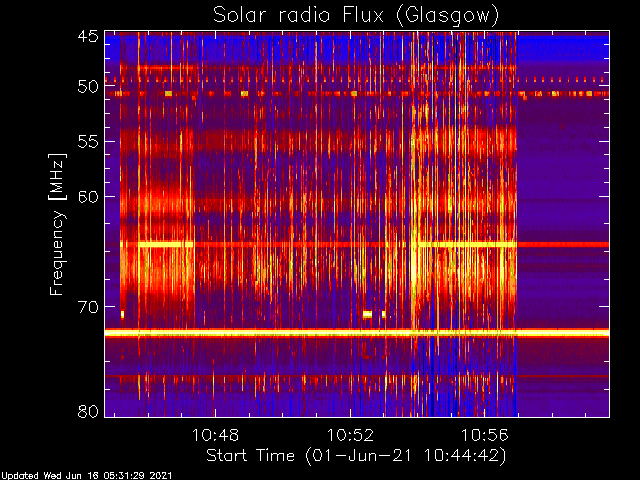Screen dimensions: 640x480
Task: Click the '10:52' time tick label
Action: tap(350, 435)
